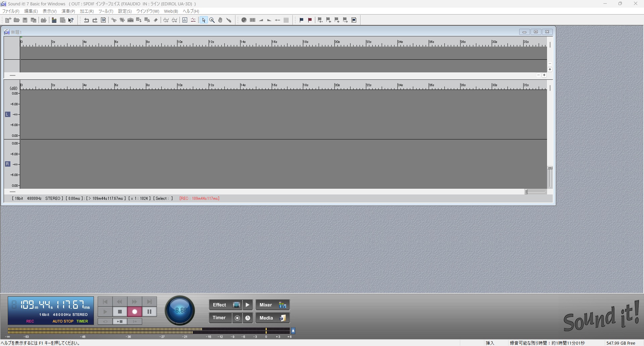Click the context help arrow icon

pyautogui.click(x=71, y=20)
